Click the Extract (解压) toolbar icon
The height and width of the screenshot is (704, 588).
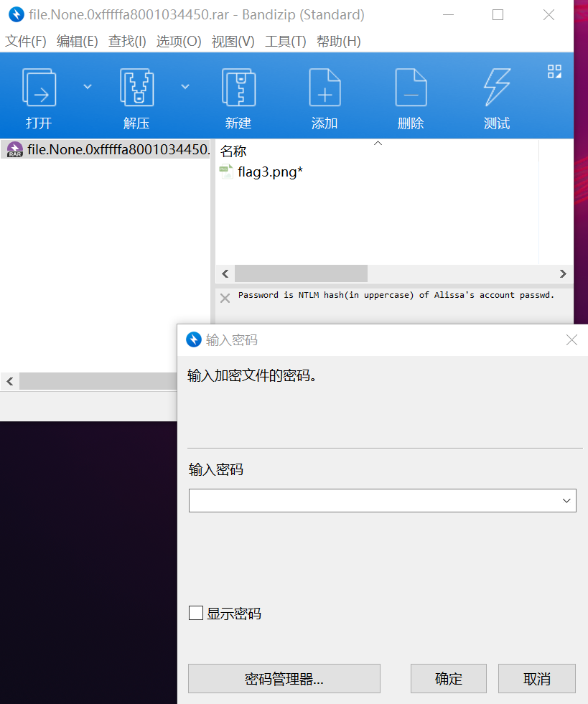click(136, 89)
